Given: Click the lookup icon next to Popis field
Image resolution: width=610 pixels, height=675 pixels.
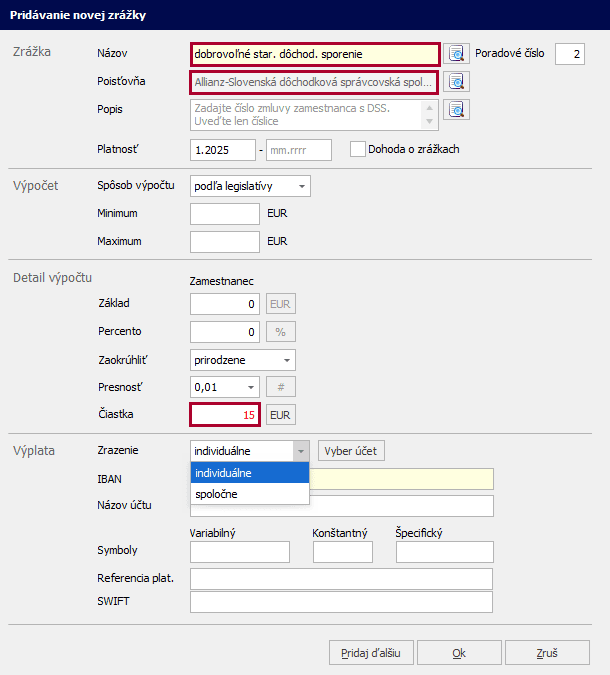Looking at the screenshot, I should [x=457, y=110].
